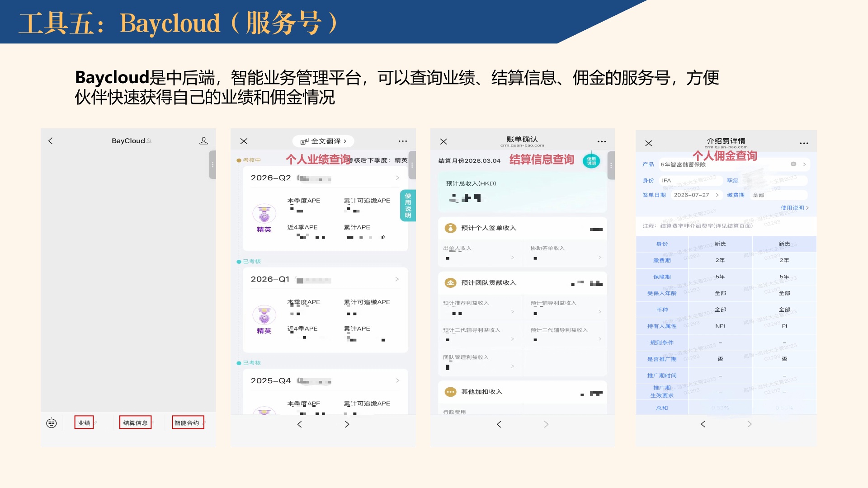This screenshot has height=488, width=868.
Task: Go forward using performance page bottom arrow
Action: (347, 424)
